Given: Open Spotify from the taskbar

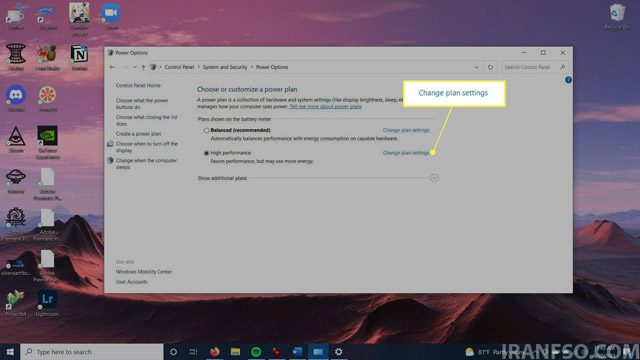Looking at the screenshot, I should click(x=256, y=351).
